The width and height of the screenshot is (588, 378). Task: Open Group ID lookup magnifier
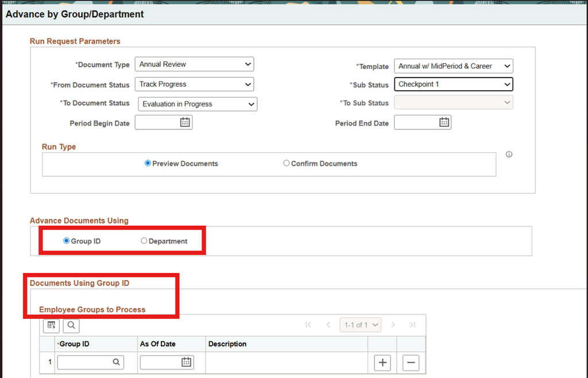tap(116, 362)
